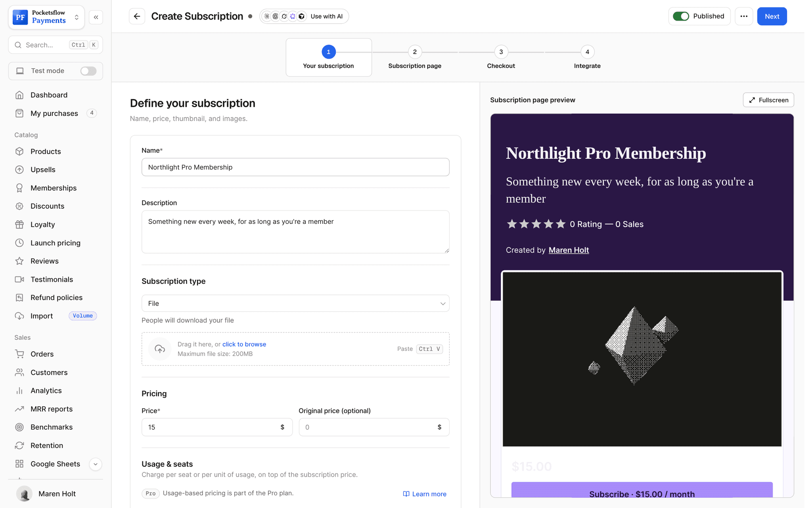This screenshot has width=812, height=508.
Task: Click the MRR reports trend icon
Action: click(x=19, y=409)
